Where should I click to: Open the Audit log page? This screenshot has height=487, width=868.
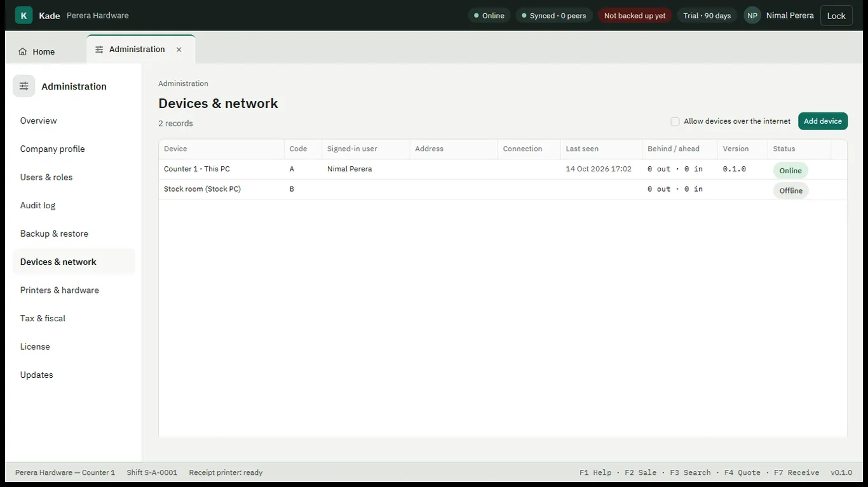[x=74, y=205]
